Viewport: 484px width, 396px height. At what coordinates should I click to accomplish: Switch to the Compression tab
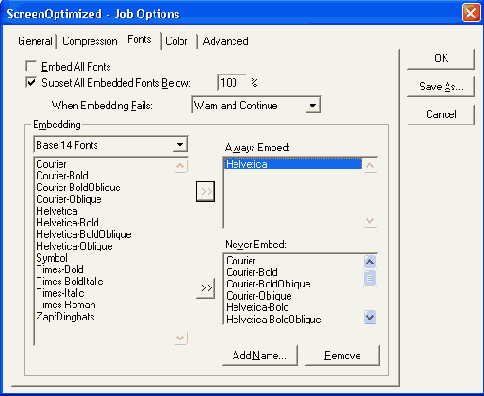pyautogui.click(x=90, y=41)
